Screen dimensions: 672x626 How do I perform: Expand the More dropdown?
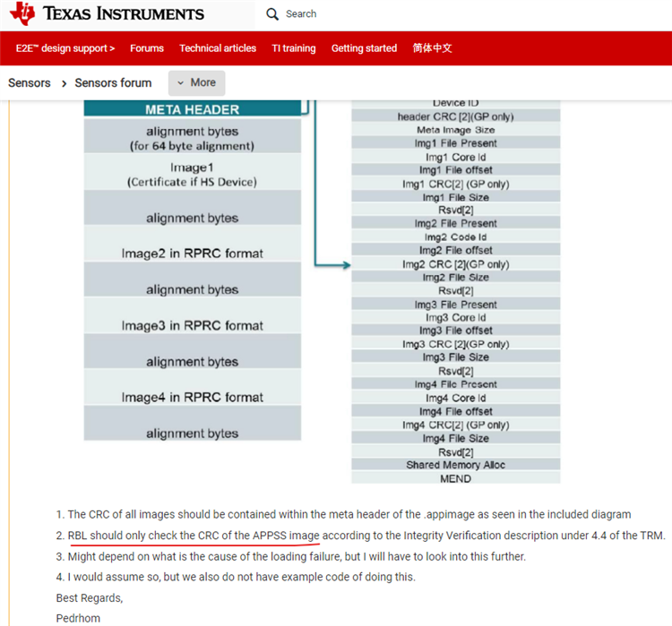click(197, 82)
